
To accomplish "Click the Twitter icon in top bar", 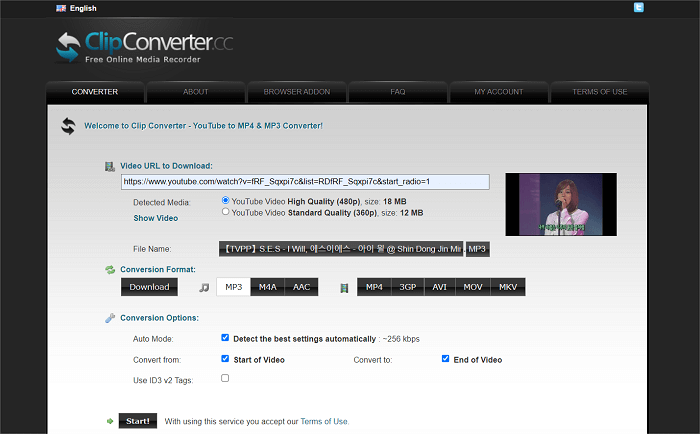I will (x=638, y=7).
